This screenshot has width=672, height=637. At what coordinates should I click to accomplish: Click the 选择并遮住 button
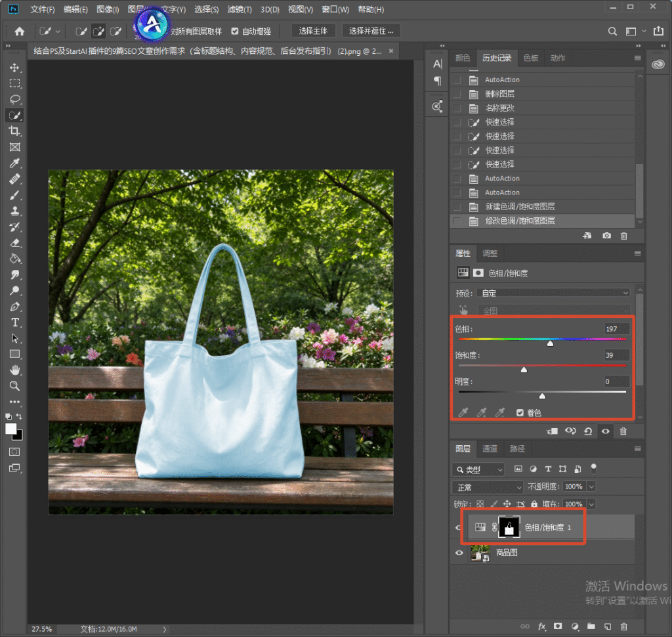371,31
